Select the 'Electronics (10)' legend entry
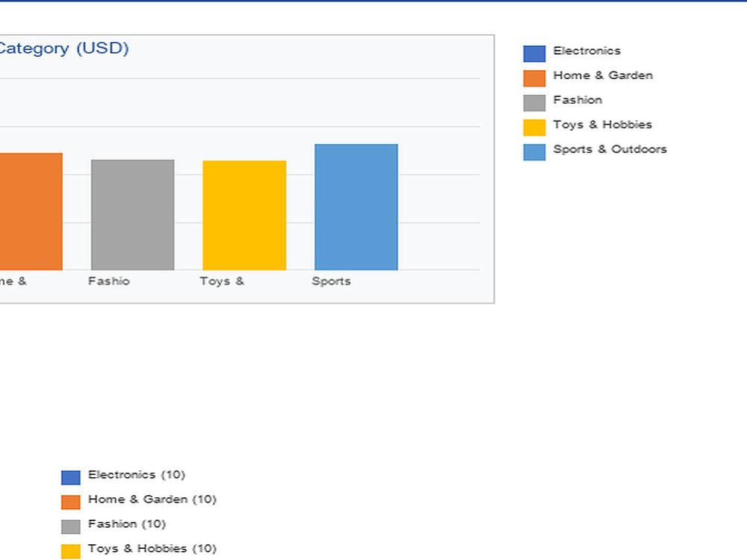The image size is (747, 560). (x=137, y=475)
